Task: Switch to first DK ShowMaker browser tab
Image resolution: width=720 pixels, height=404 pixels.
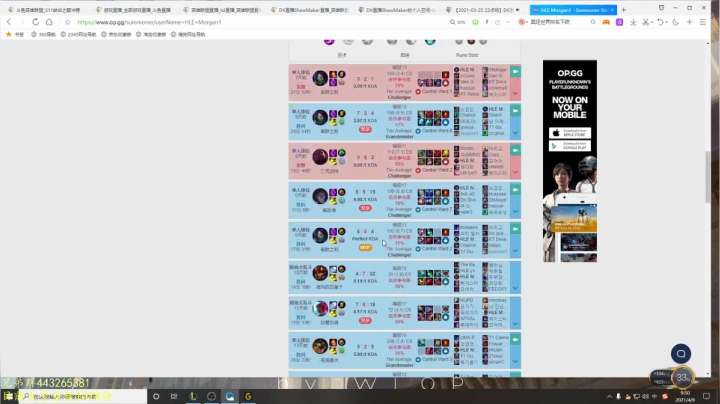Action: click(x=309, y=10)
